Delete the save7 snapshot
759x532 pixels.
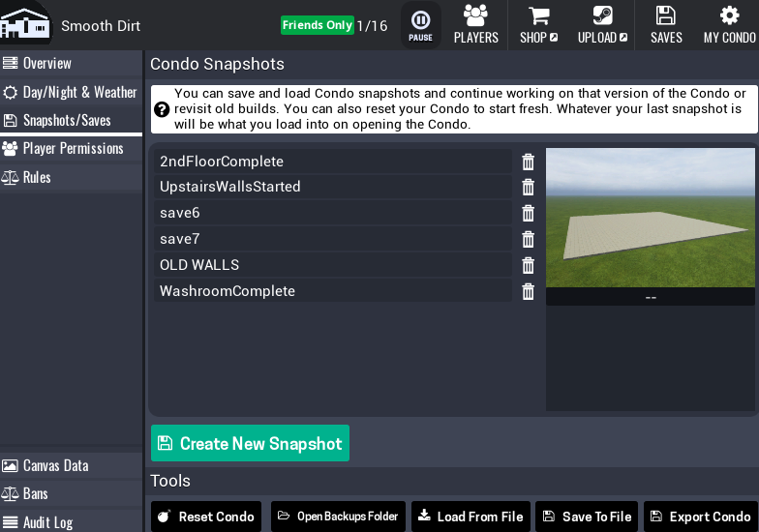click(528, 239)
